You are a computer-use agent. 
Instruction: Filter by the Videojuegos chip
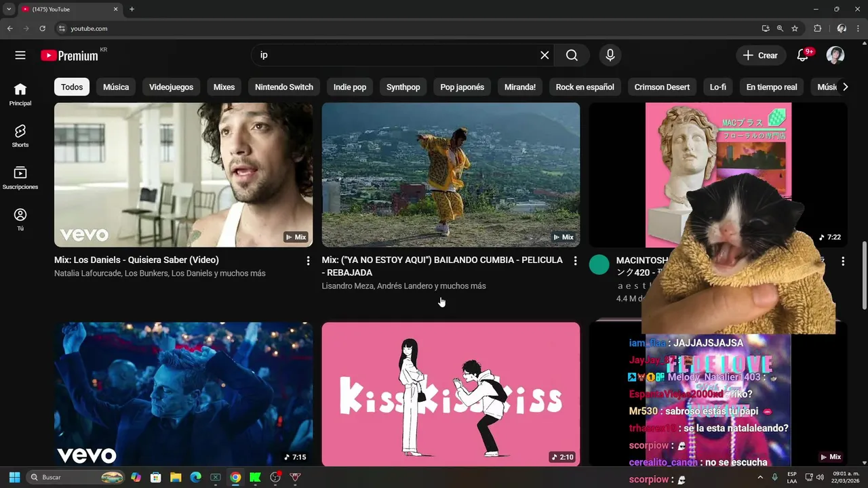click(x=171, y=87)
